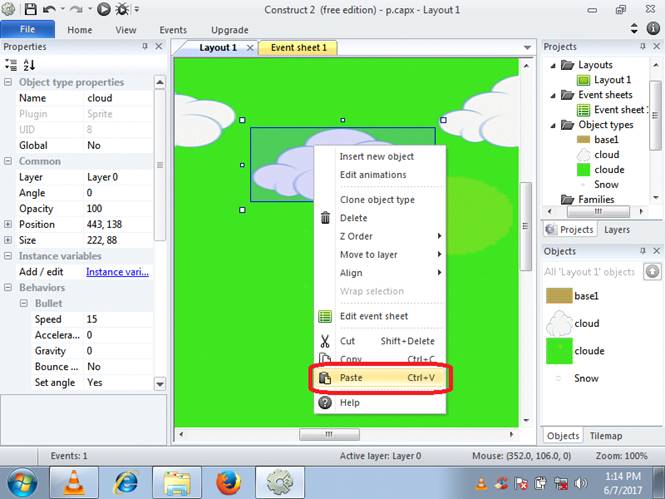Click the Delete trash icon menu item
Screen dimensions: 665x499
pos(380,218)
